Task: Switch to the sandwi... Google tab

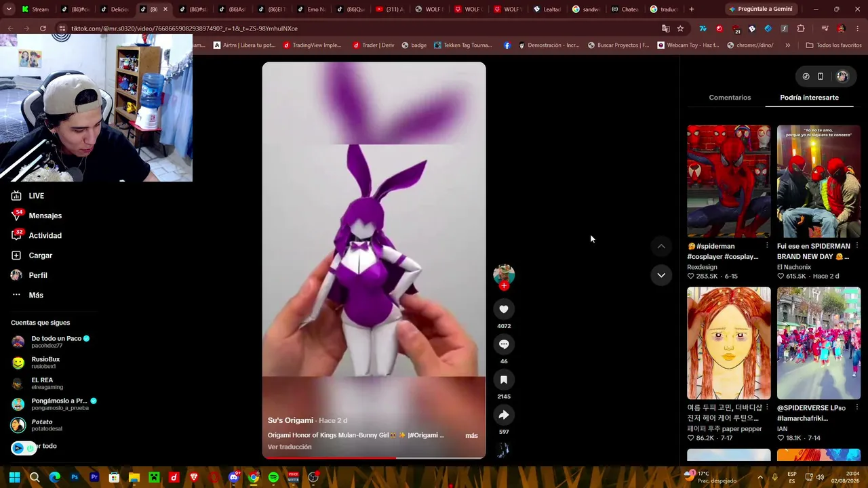Action: pos(587,9)
